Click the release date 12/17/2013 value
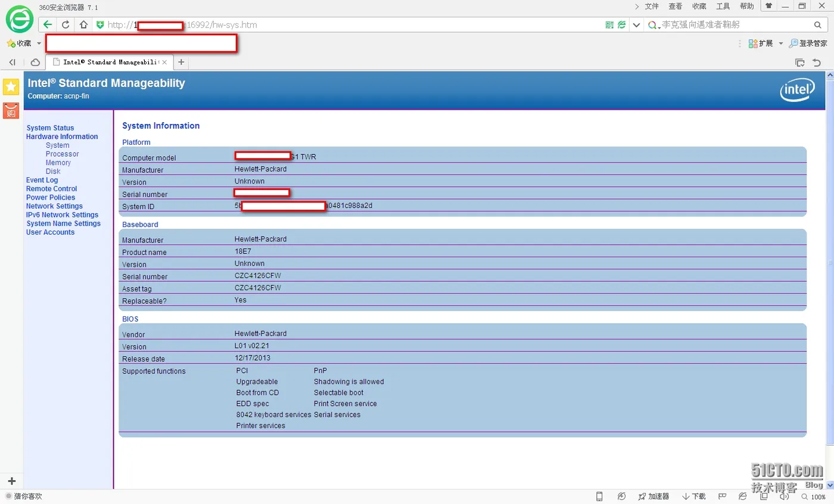The width and height of the screenshot is (834, 504). [253, 358]
